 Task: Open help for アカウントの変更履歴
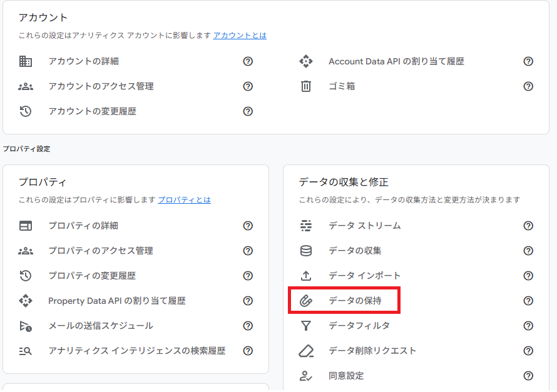click(x=248, y=111)
